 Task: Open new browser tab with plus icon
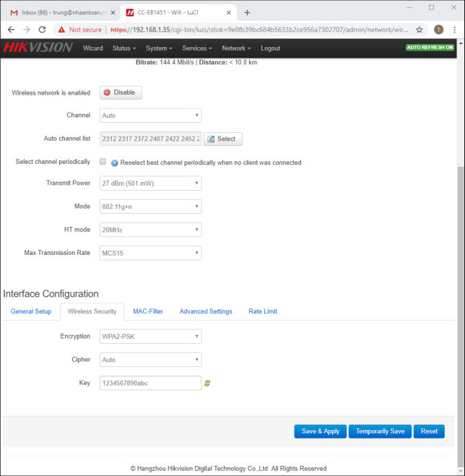[247, 12]
